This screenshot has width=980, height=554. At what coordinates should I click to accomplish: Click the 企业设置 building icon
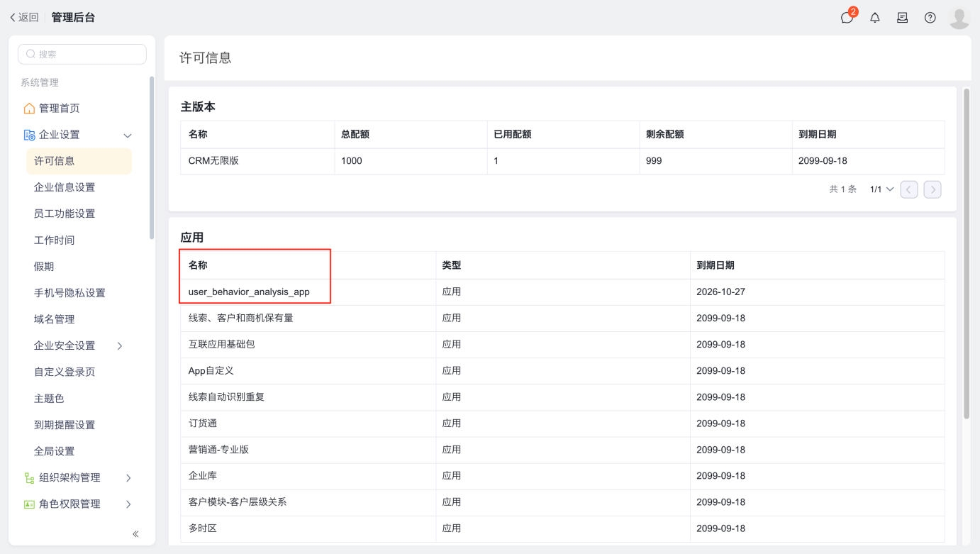click(x=29, y=135)
